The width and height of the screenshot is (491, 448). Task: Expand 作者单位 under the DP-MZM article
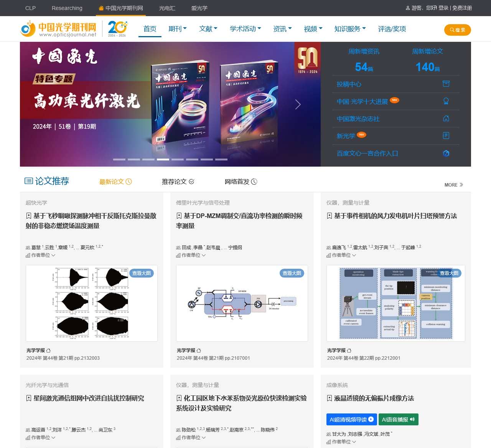pyautogui.click(x=191, y=255)
